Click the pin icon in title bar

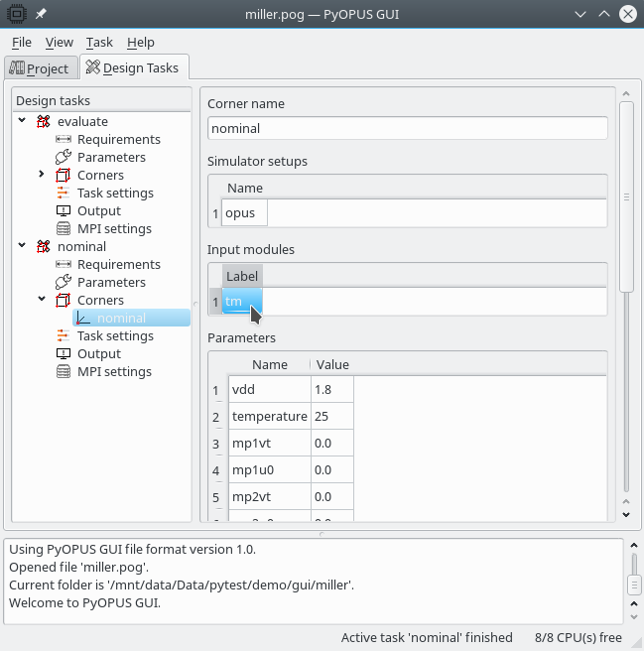tap(41, 14)
